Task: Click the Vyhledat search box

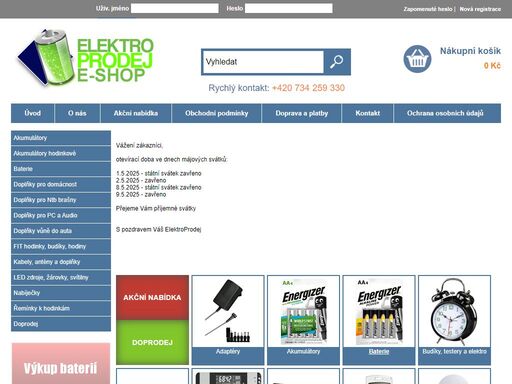Action: [263, 62]
